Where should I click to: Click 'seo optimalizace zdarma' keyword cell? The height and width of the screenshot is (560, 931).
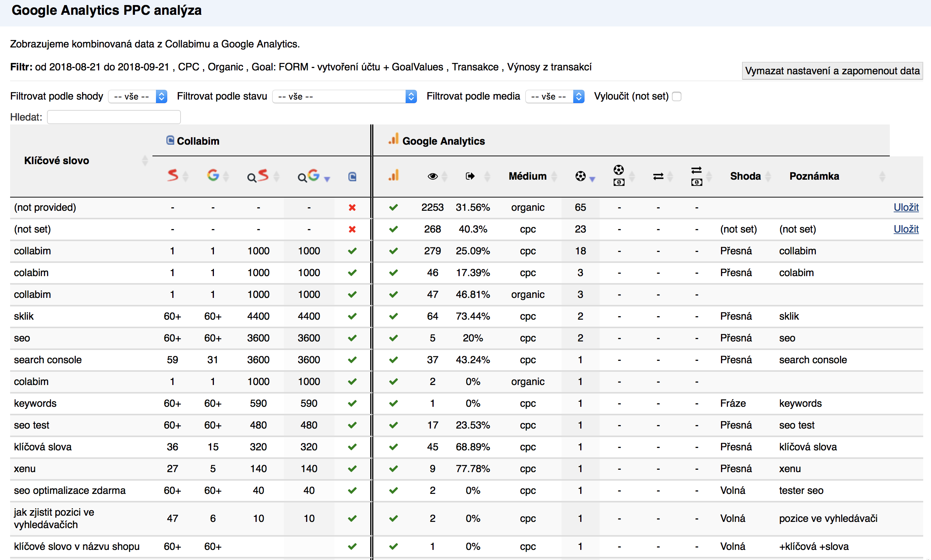pyautogui.click(x=70, y=491)
